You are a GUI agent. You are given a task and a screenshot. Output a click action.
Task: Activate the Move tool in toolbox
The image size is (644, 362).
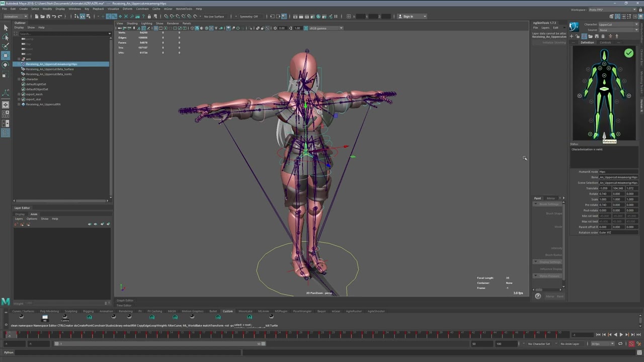click(6, 55)
